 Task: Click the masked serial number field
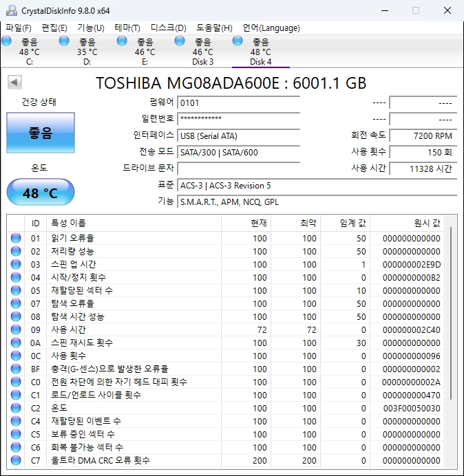[x=238, y=119]
